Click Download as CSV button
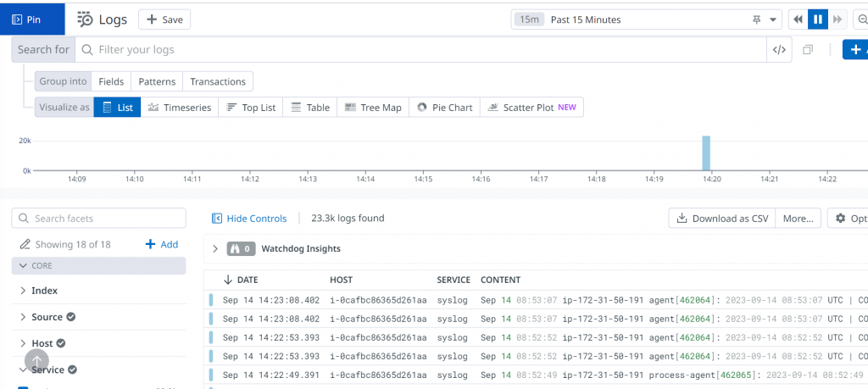The height and width of the screenshot is (389, 868). pyautogui.click(x=721, y=218)
